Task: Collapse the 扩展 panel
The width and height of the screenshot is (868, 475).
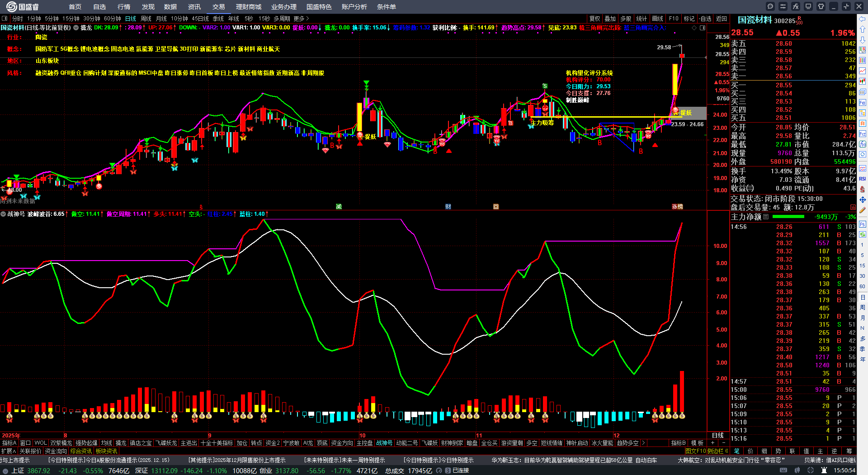Action: tap(9, 451)
